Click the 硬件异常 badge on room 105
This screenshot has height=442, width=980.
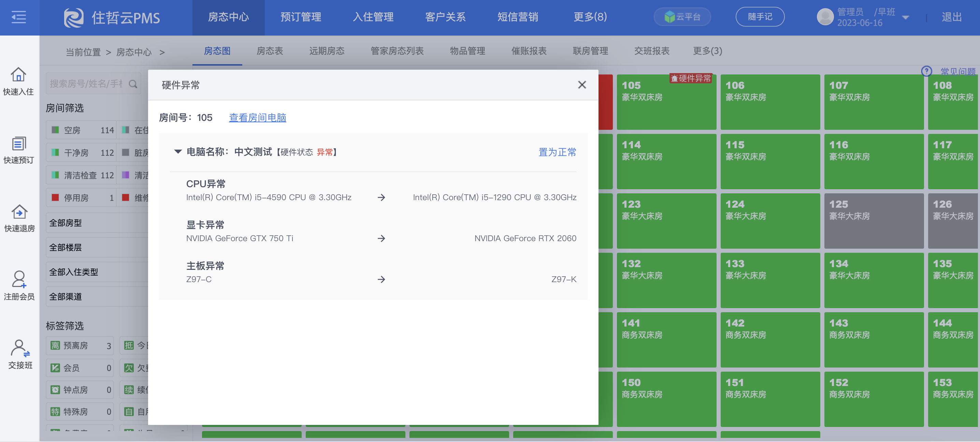click(691, 78)
